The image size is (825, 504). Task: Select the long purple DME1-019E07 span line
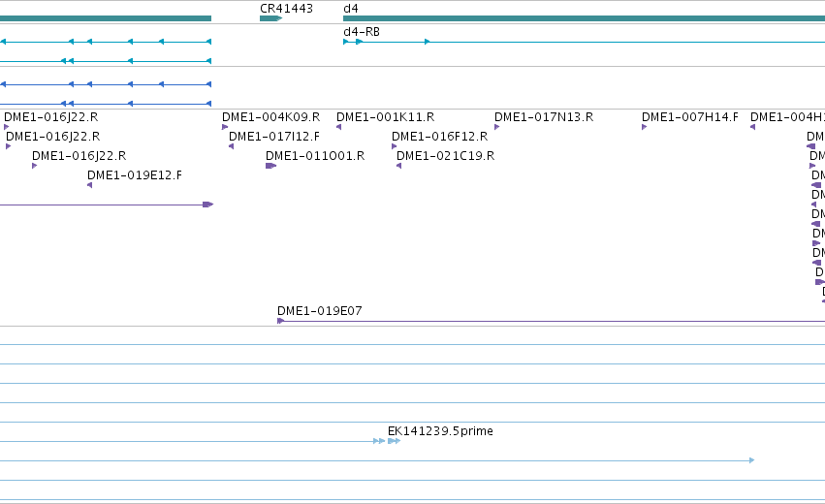[x=551, y=321]
